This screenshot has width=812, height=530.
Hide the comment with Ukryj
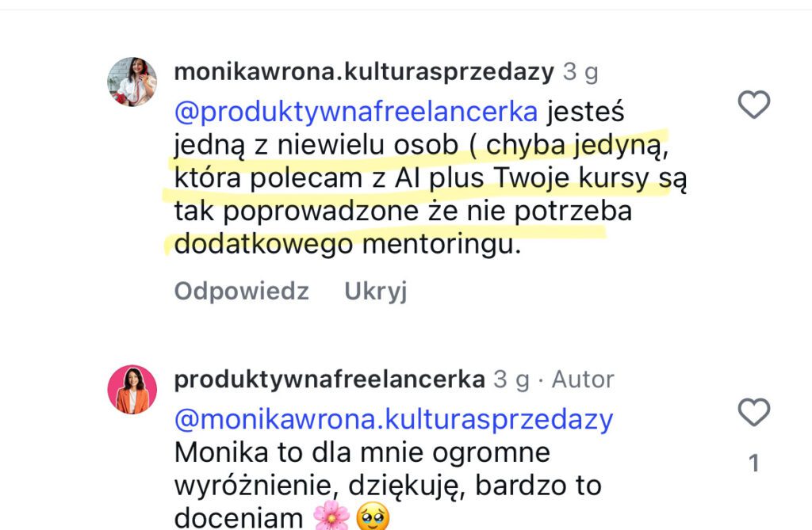tap(375, 292)
